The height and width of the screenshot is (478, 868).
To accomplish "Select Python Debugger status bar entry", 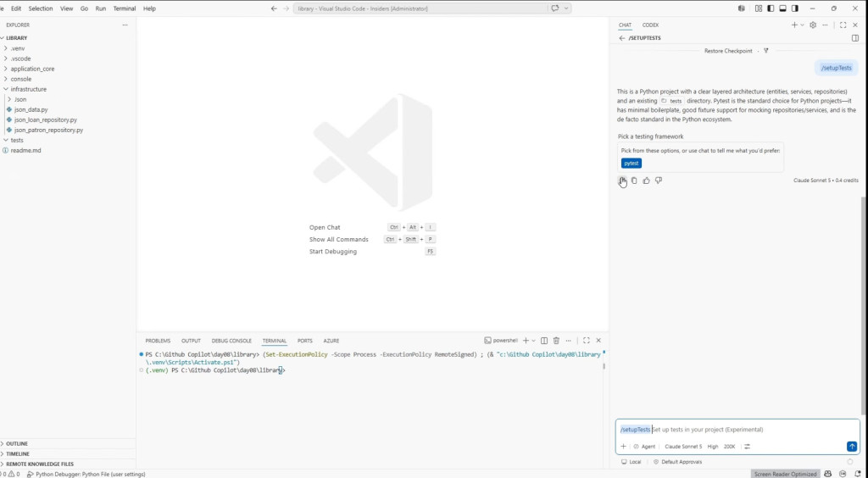I will [x=86, y=474].
